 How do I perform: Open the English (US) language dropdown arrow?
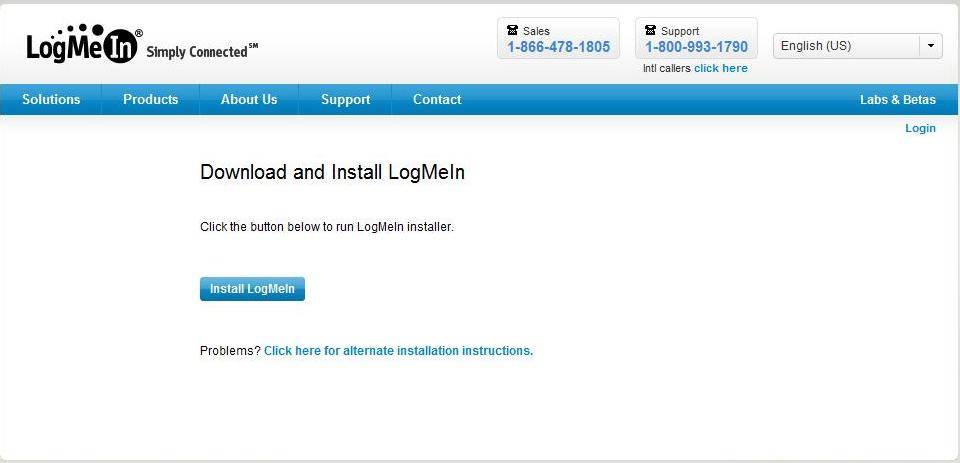pos(931,46)
